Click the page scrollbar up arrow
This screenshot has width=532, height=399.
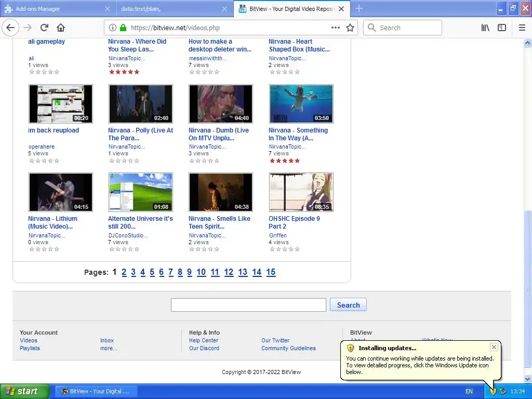tap(527, 43)
